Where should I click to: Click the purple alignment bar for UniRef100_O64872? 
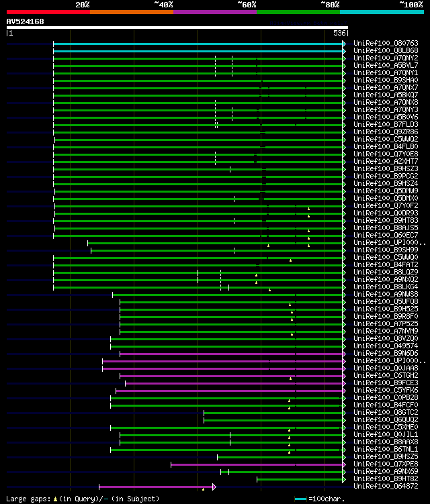156,487
